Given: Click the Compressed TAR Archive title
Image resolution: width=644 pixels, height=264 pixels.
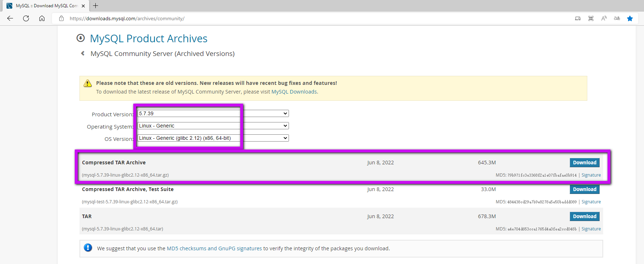Looking at the screenshot, I should 114,163.
